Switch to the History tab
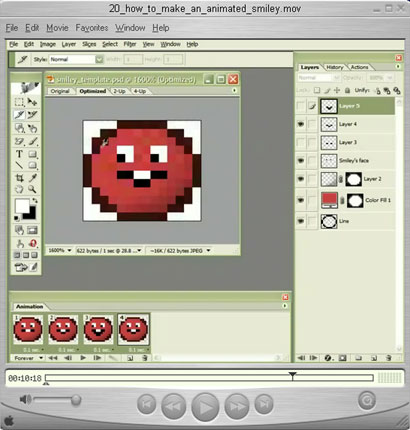The width and height of the screenshot is (410, 430). pyautogui.click(x=335, y=67)
